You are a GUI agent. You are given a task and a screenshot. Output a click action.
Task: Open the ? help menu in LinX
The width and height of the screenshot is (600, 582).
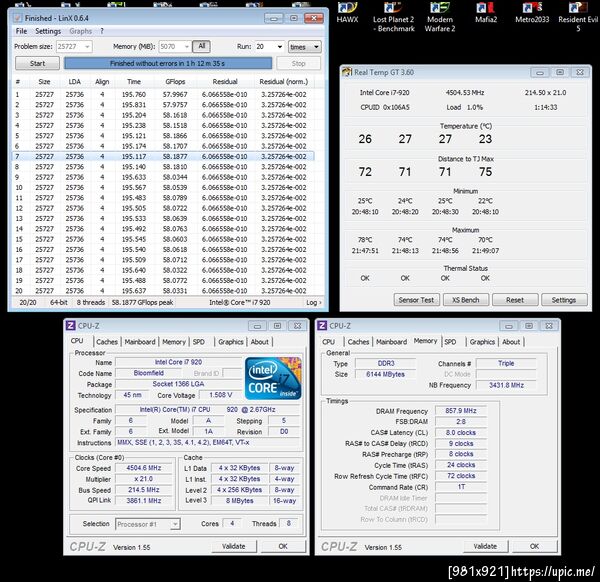point(102,31)
